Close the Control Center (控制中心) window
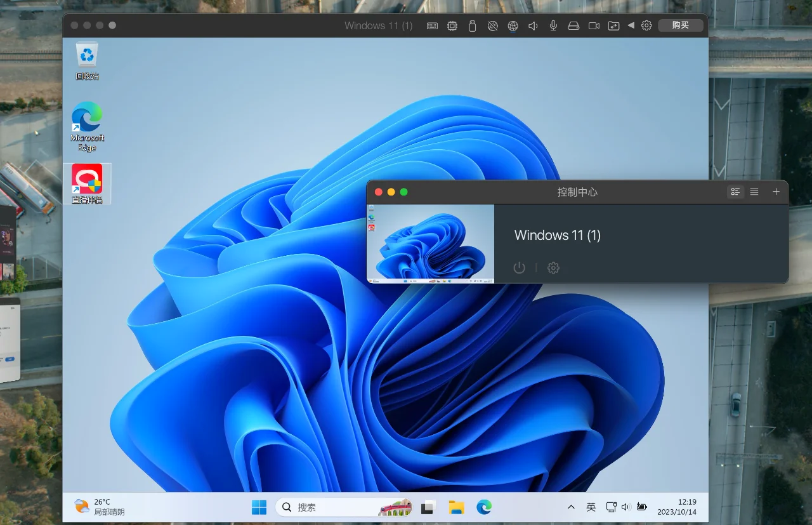 379,192
